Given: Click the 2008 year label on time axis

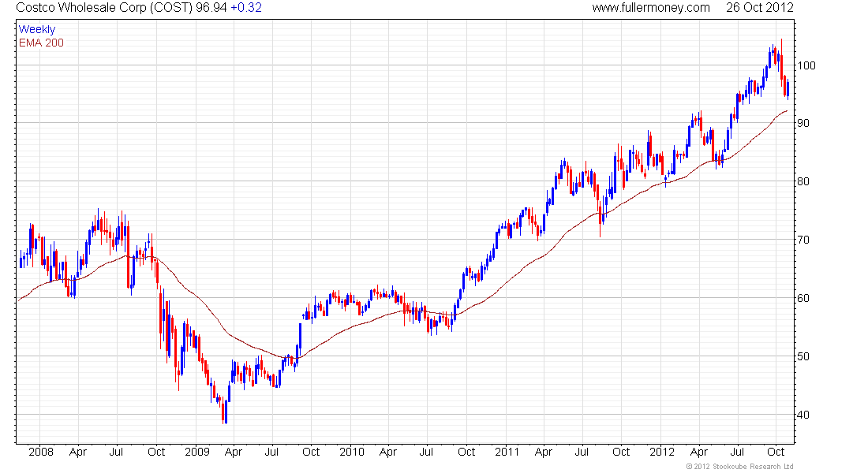Looking at the screenshot, I should [x=41, y=452].
